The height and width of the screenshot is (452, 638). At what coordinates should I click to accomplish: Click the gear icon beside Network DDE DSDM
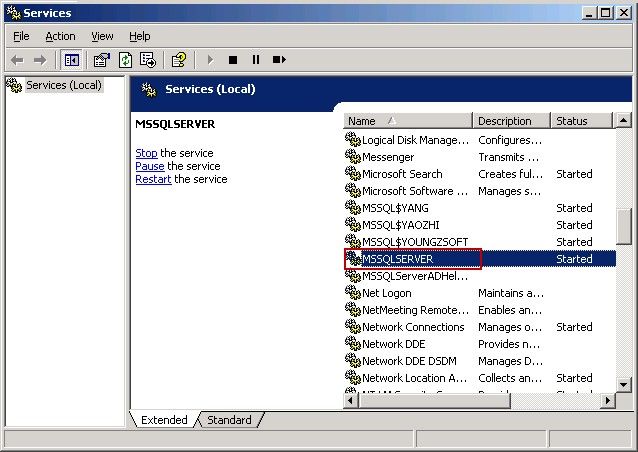[x=353, y=361]
